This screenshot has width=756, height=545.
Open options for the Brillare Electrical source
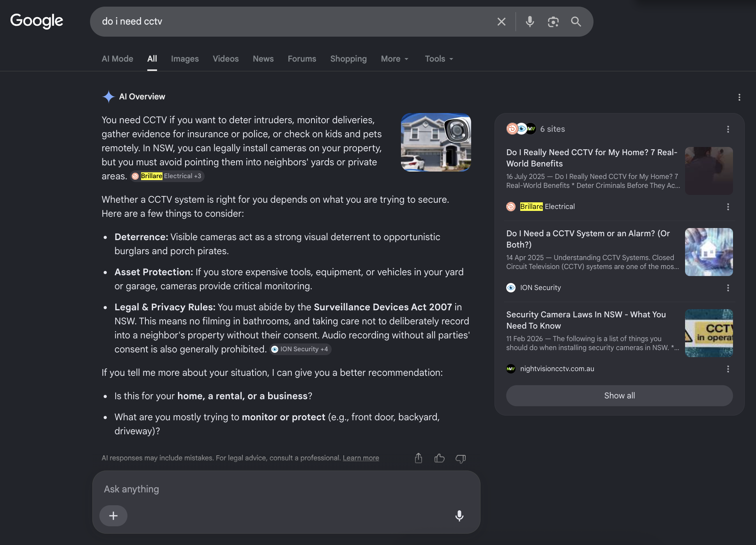(x=728, y=207)
